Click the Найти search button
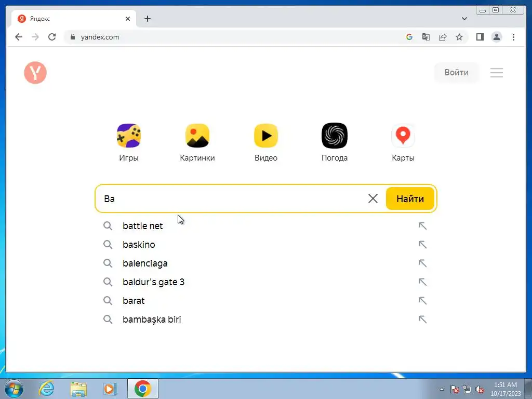 coord(410,198)
